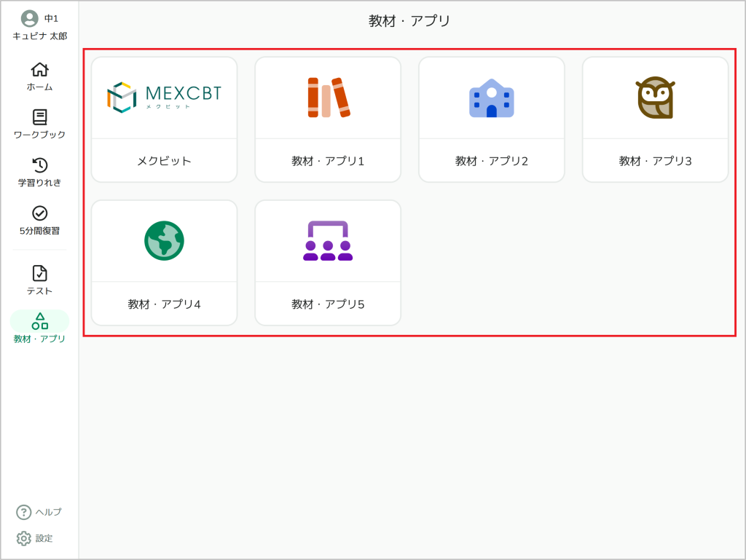Select ホーム text in the sidebar
Screen dimensions: 746x560
click(39, 87)
